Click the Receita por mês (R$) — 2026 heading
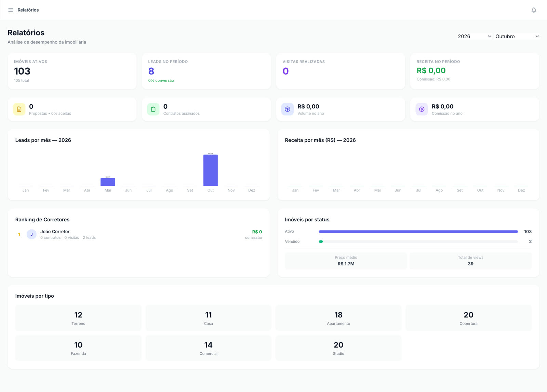The height and width of the screenshot is (392, 547). (x=320, y=140)
